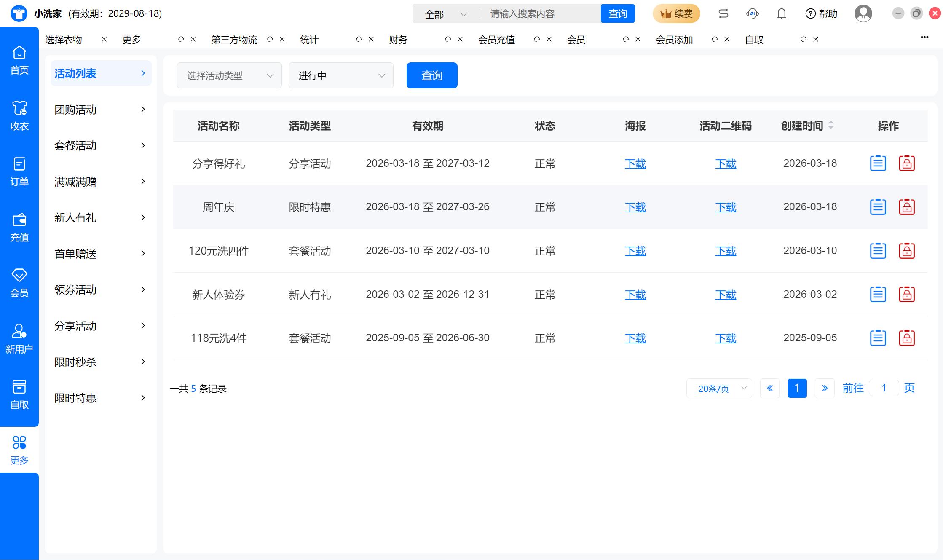
Task: Open the 选择活动类型 dropdown
Action: [229, 75]
